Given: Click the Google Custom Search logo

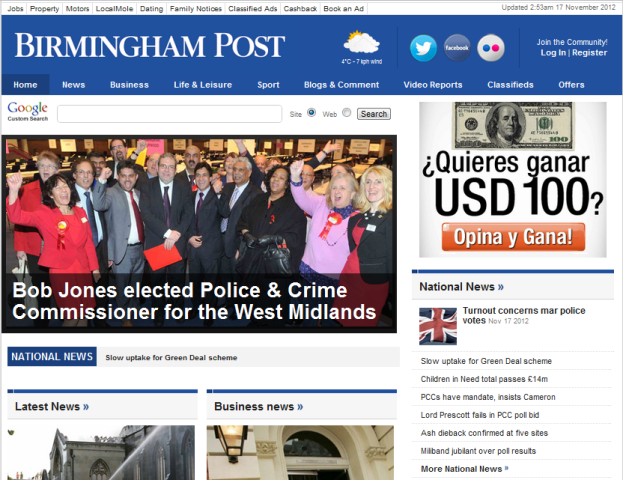Looking at the screenshot, I should 27,111.
